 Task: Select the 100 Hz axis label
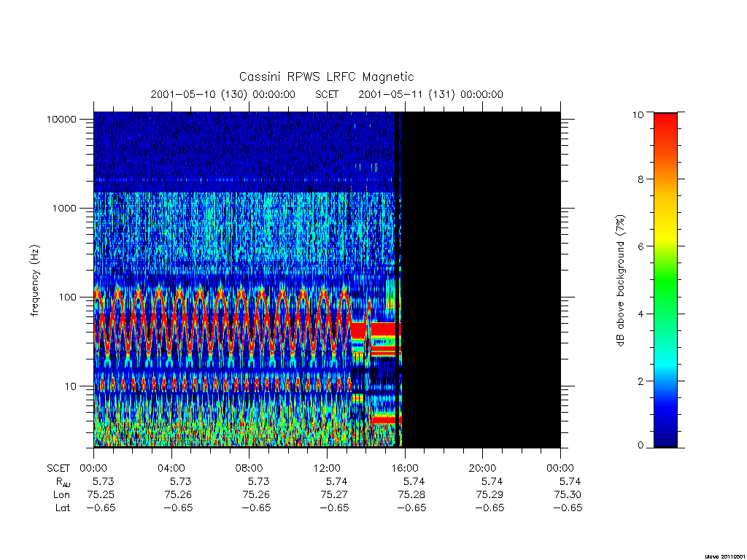tap(67, 297)
